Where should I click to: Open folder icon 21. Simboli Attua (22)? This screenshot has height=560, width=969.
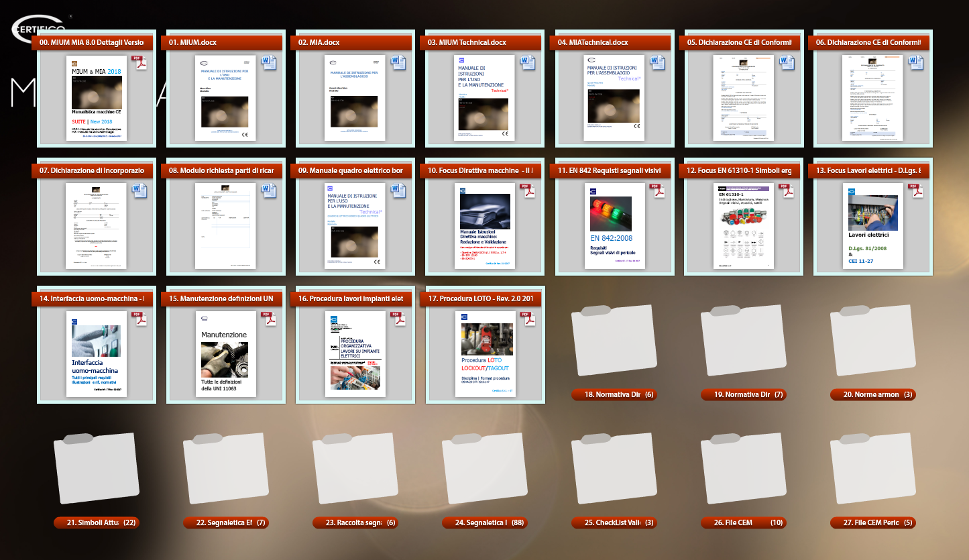96,470
